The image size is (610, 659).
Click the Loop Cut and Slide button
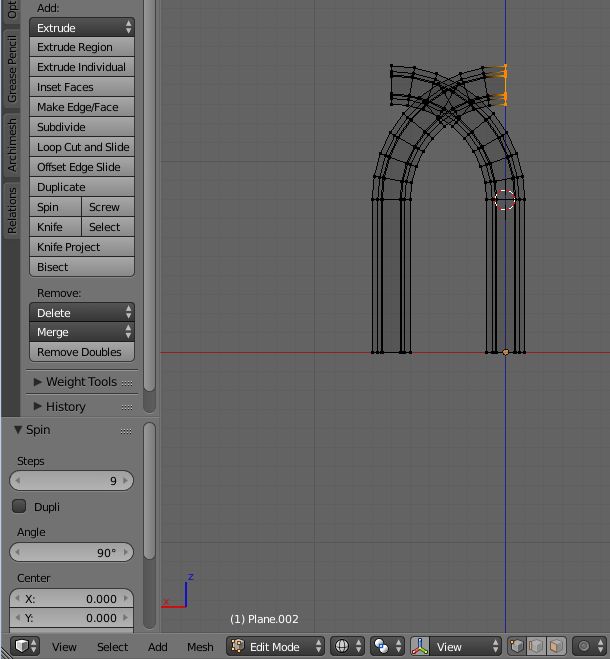pos(82,147)
